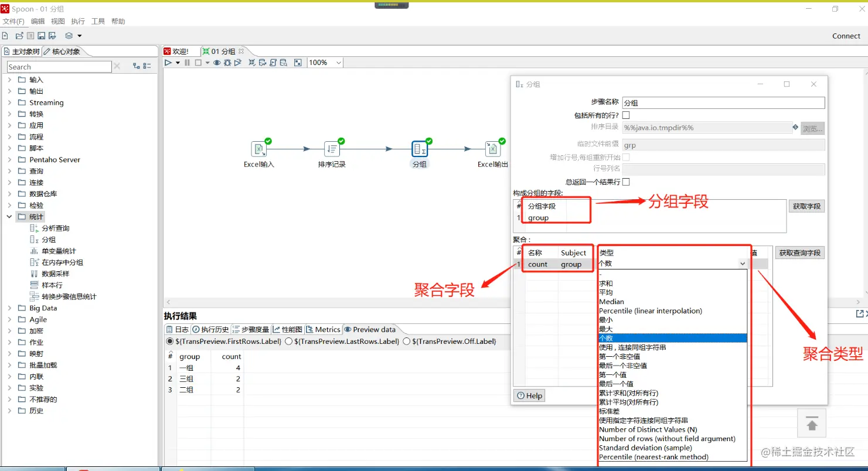Click the Help button in dialog
The width and height of the screenshot is (868, 471).
click(x=529, y=395)
